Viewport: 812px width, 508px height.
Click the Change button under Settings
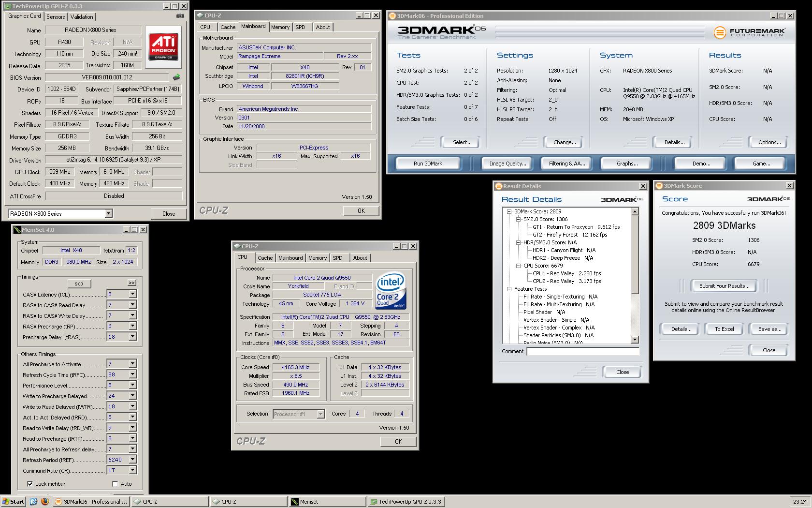565,142
